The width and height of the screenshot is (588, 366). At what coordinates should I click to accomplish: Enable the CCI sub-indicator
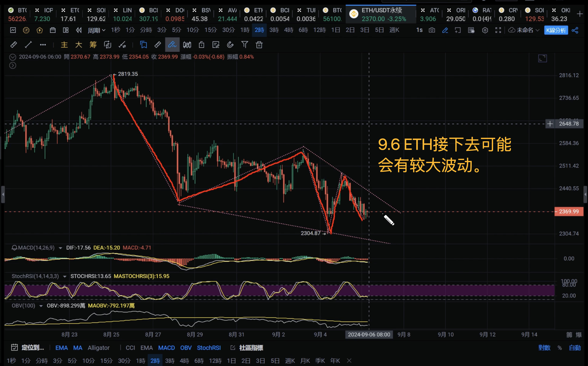coord(130,348)
